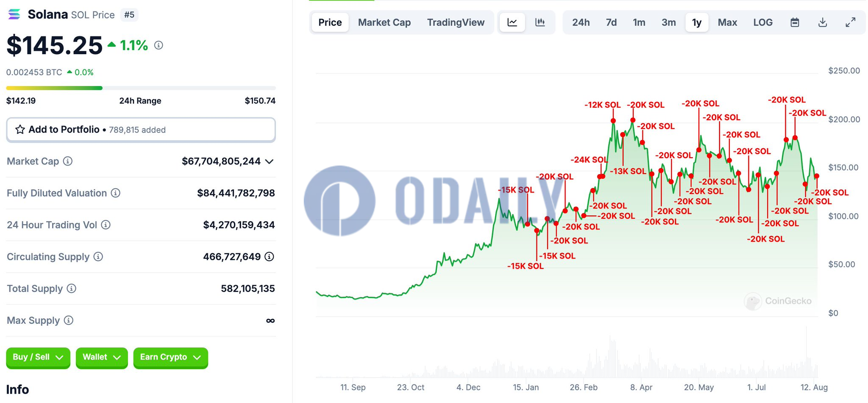
Task: Toggle LOG scale on the chart
Action: pyautogui.click(x=763, y=22)
